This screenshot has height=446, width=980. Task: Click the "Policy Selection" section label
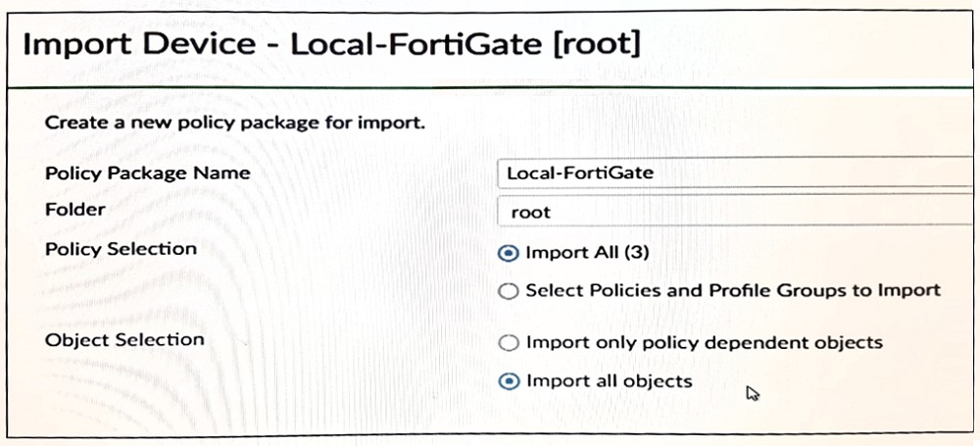[x=121, y=249]
